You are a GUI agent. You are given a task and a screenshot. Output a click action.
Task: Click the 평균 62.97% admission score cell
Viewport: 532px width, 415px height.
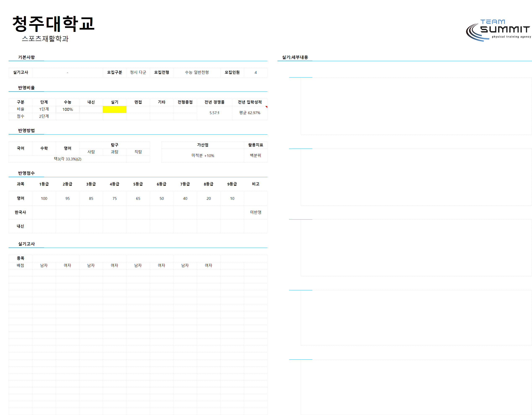tap(249, 113)
